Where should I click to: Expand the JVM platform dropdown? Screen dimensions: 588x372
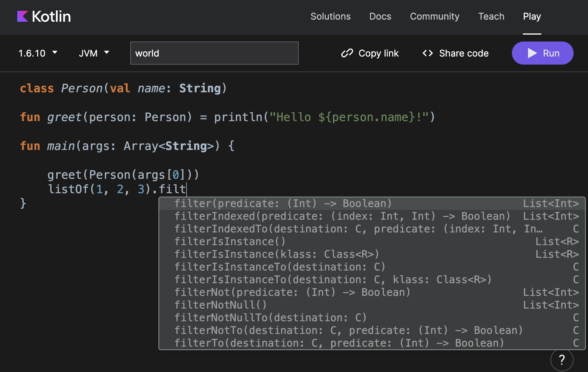[93, 53]
